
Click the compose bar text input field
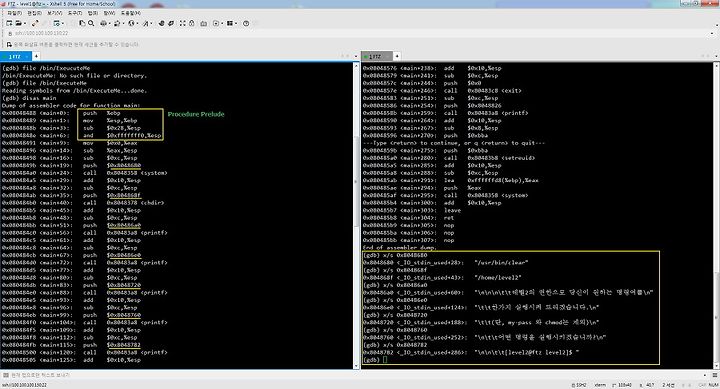[358, 375]
